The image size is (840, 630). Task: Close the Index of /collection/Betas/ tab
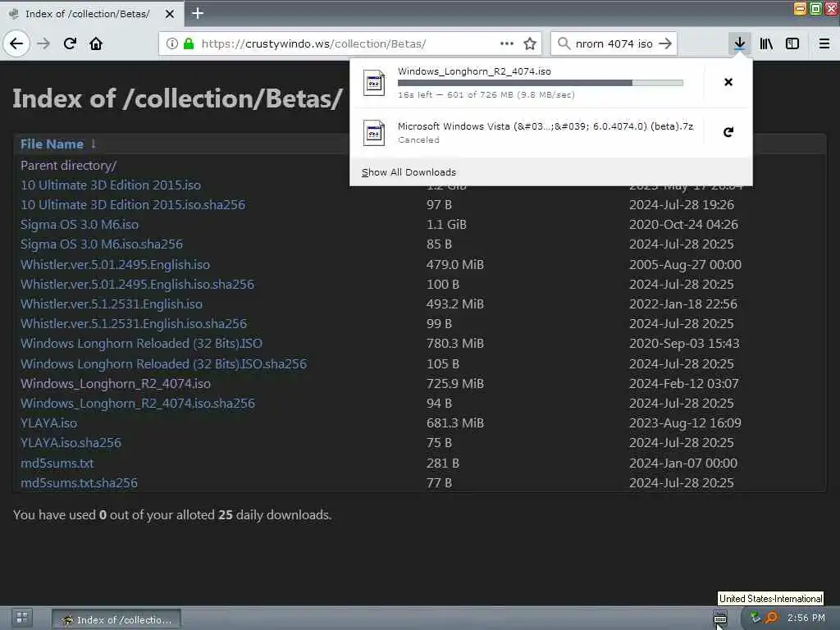click(170, 14)
